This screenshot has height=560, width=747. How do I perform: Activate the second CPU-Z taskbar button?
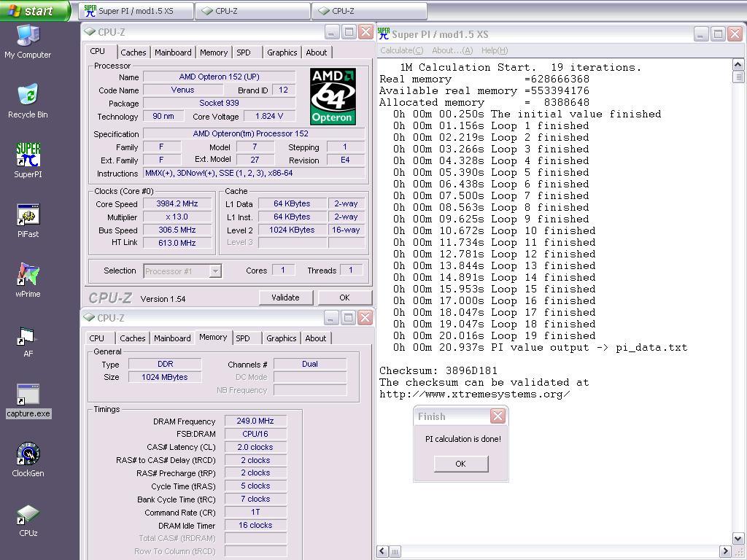click(x=369, y=11)
